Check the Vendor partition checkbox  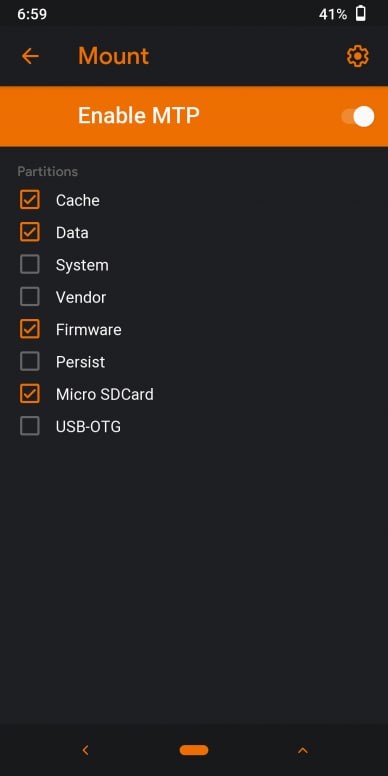[30, 297]
